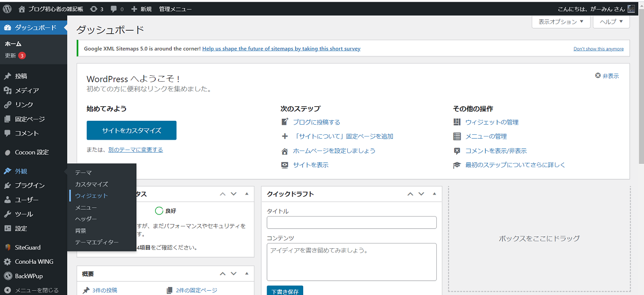
Task: Click the コンテンツ textarea
Action: click(x=352, y=262)
